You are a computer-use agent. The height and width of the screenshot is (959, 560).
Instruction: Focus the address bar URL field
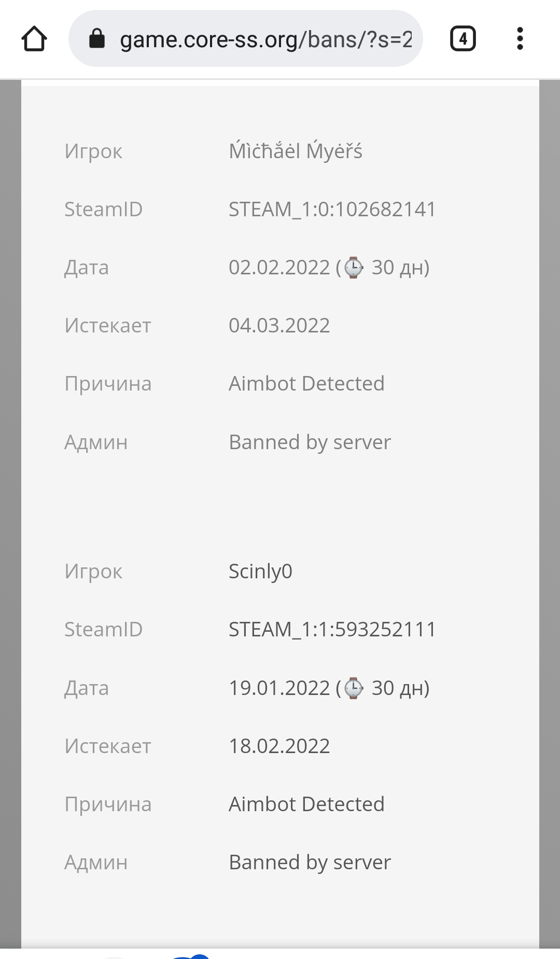[265, 39]
